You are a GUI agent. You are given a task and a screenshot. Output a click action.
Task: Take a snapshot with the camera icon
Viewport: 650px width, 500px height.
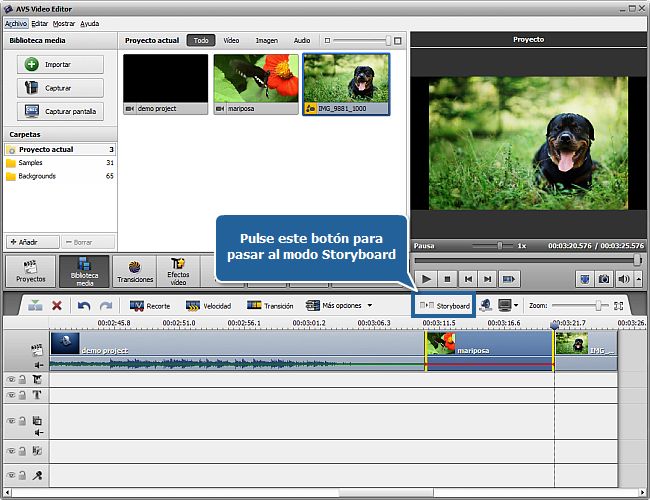point(604,279)
